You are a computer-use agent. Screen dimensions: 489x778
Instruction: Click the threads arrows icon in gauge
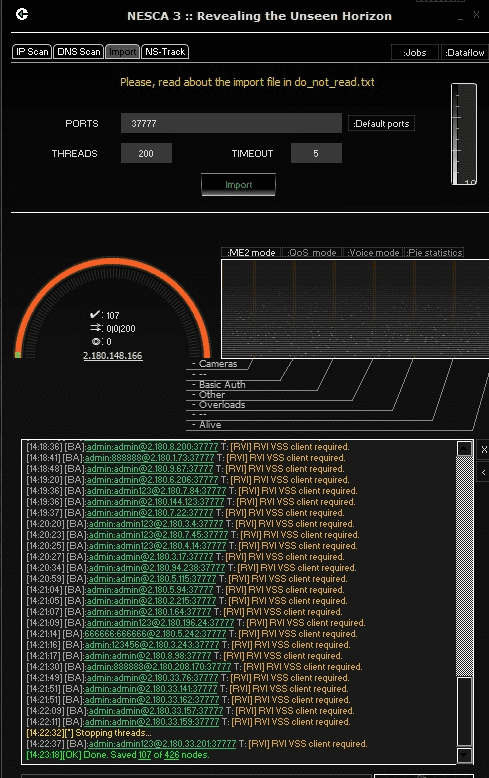(x=96, y=328)
